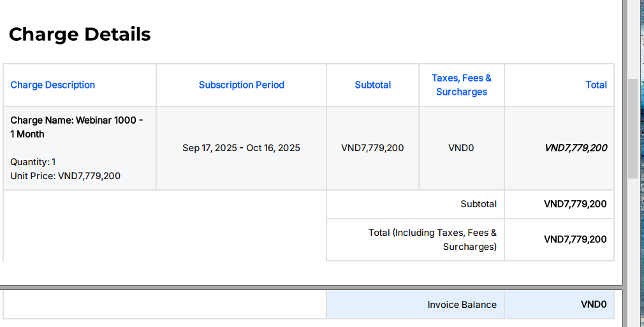The width and height of the screenshot is (644, 327).
Task: Click the Total Including Taxes summary label
Action: (432, 240)
